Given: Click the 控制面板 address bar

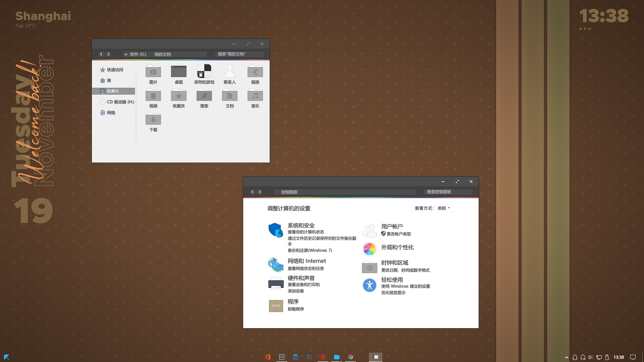Looking at the screenshot, I should (x=345, y=192).
